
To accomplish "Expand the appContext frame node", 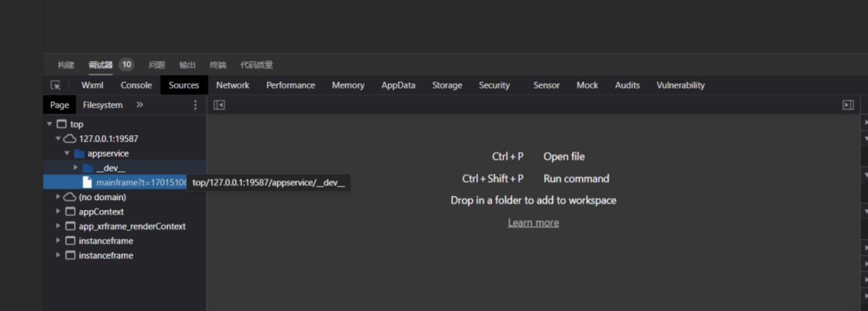I will [x=58, y=211].
